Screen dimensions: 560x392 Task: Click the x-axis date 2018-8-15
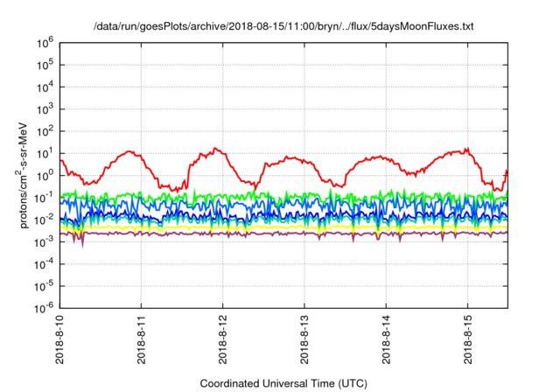pyautogui.click(x=468, y=339)
